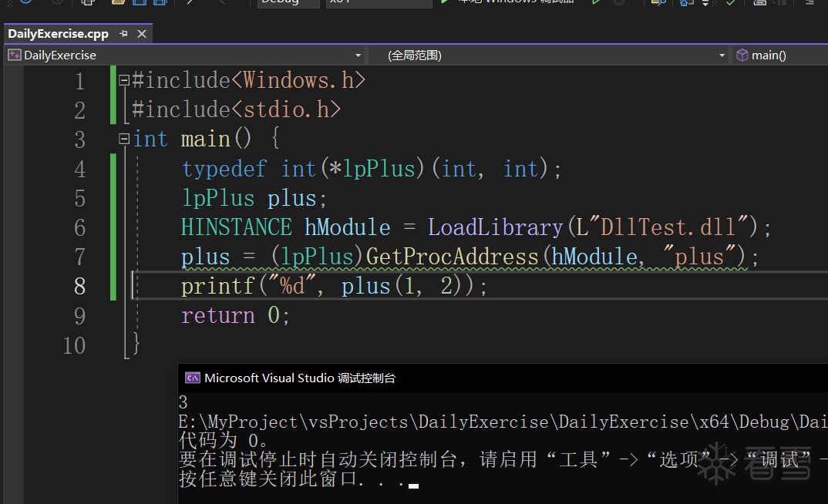828x504 pixels.
Task: Click line number 9 in the gutter
Action: [x=79, y=316]
